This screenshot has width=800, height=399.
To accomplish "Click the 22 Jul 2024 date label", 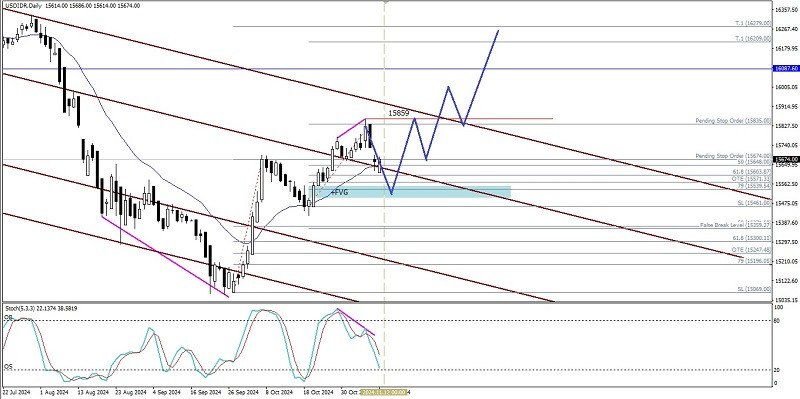I will point(15,392).
